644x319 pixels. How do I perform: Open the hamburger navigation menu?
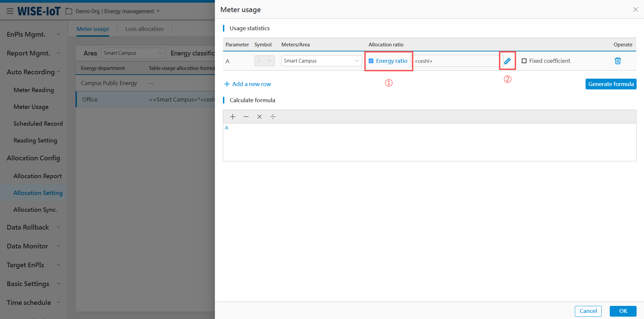click(10, 11)
